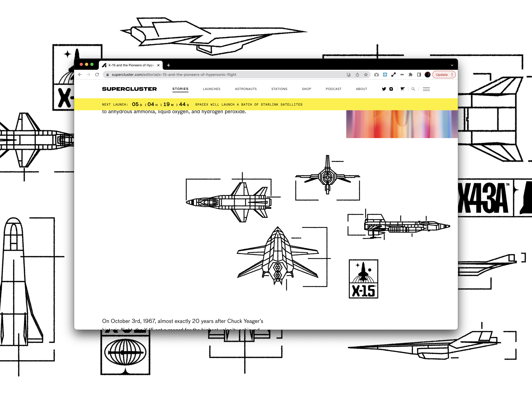Click the 'On October 3rd, 1967' paragraph

(x=183, y=324)
